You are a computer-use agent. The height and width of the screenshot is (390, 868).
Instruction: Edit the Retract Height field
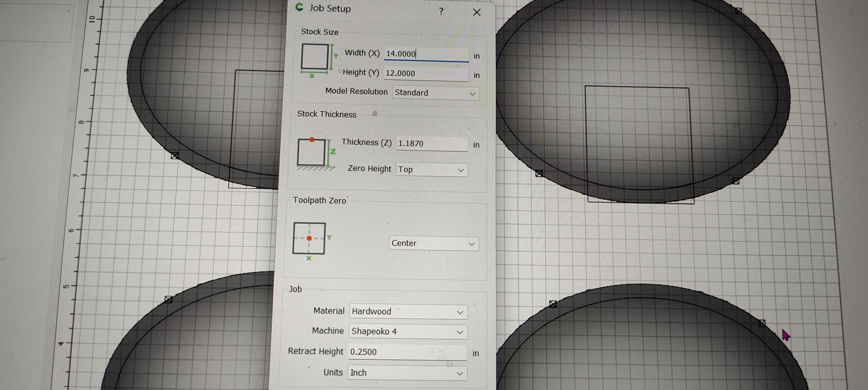tap(407, 352)
